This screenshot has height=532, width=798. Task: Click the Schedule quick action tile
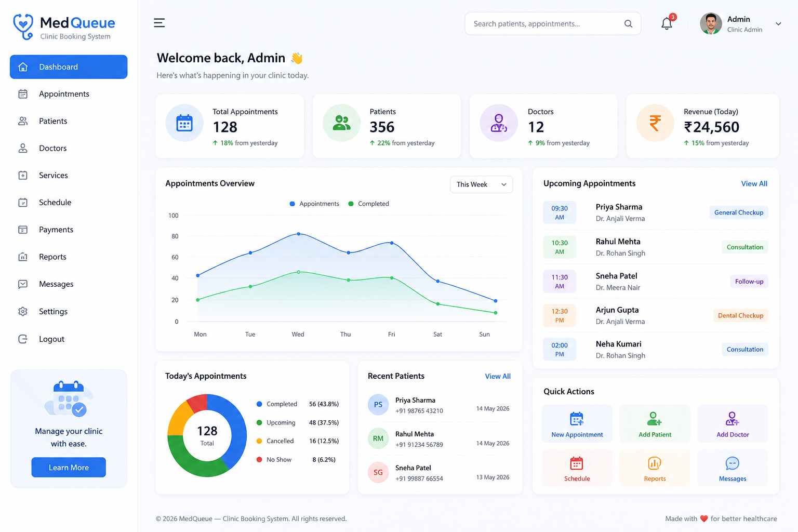point(577,468)
